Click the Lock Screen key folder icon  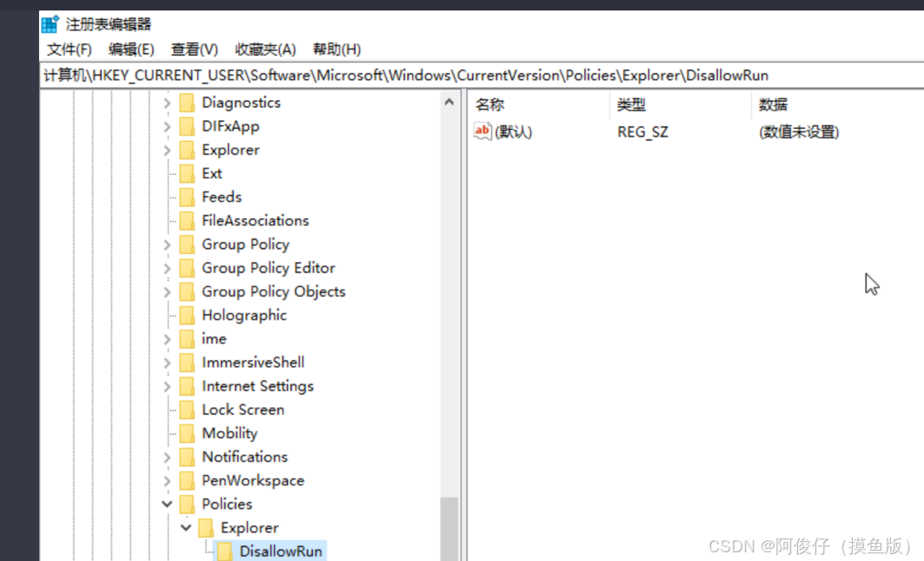pyautogui.click(x=186, y=409)
